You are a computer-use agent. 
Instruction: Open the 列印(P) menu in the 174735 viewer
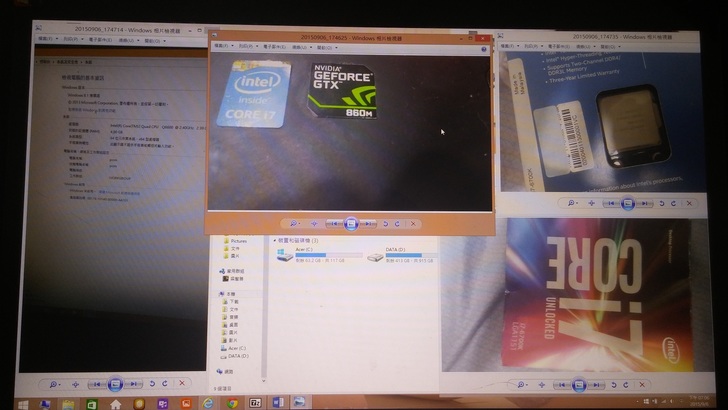pyautogui.click(x=533, y=46)
